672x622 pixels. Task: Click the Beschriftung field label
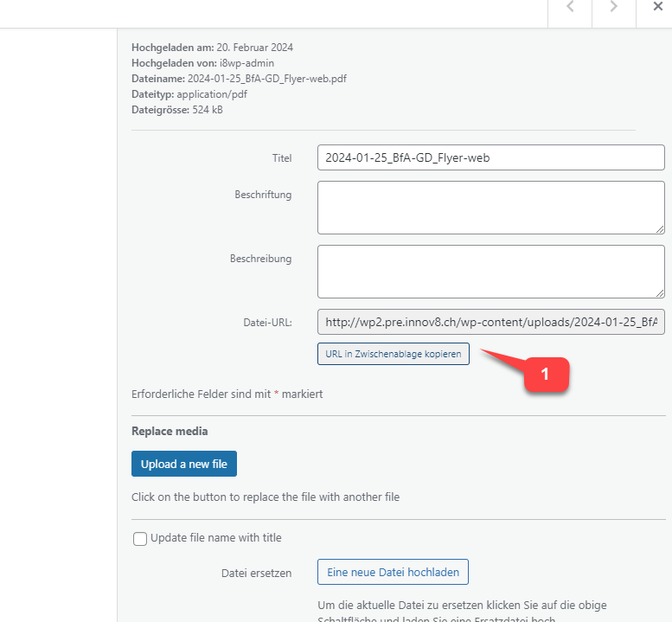(x=263, y=195)
